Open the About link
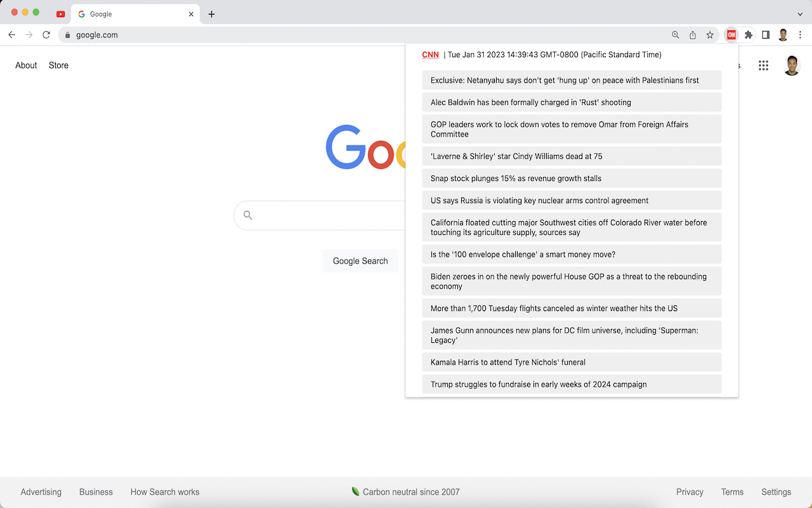This screenshot has height=508, width=812. click(26, 65)
